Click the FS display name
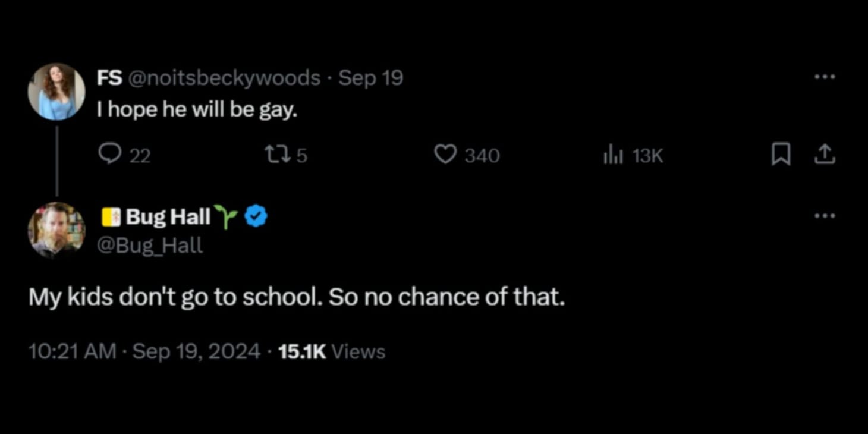The width and height of the screenshot is (868, 434). (x=109, y=78)
